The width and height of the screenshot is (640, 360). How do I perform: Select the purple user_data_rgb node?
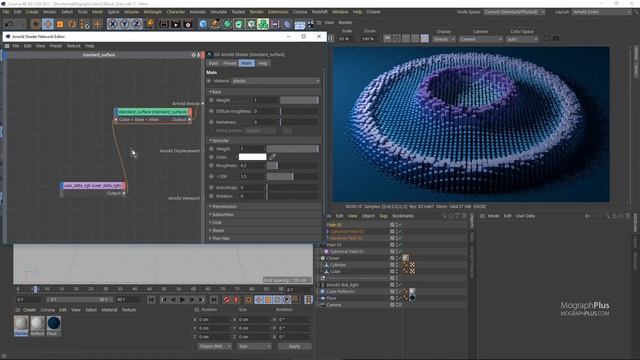point(93,185)
